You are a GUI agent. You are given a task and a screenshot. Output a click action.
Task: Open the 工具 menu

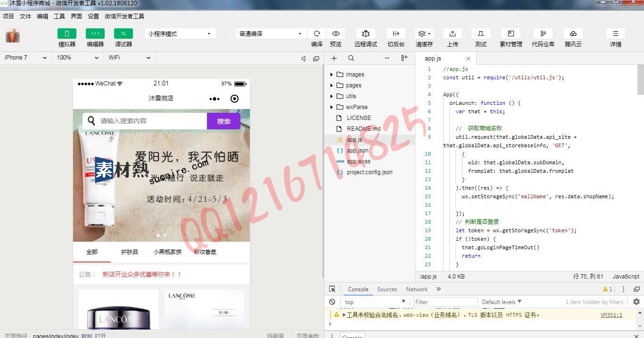pyautogui.click(x=59, y=16)
